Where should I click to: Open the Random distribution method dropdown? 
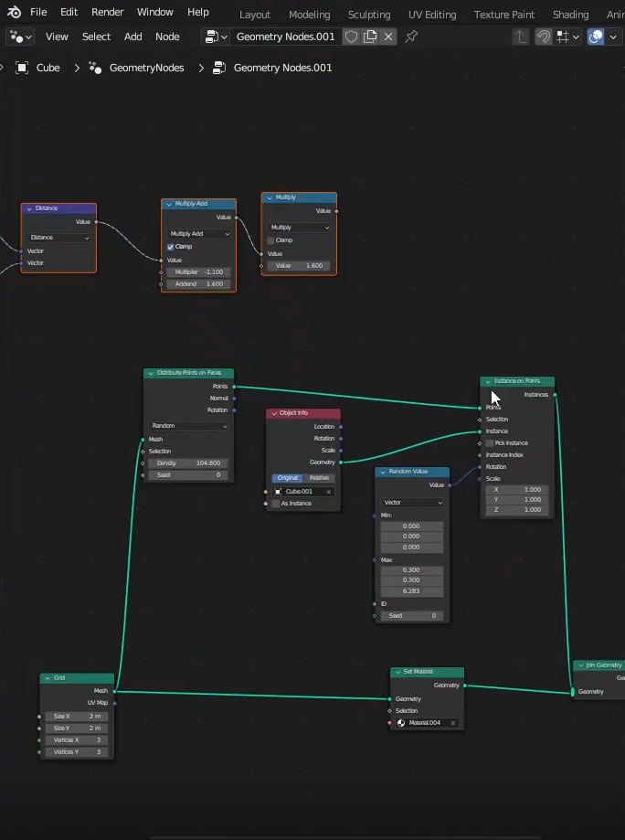click(189, 426)
